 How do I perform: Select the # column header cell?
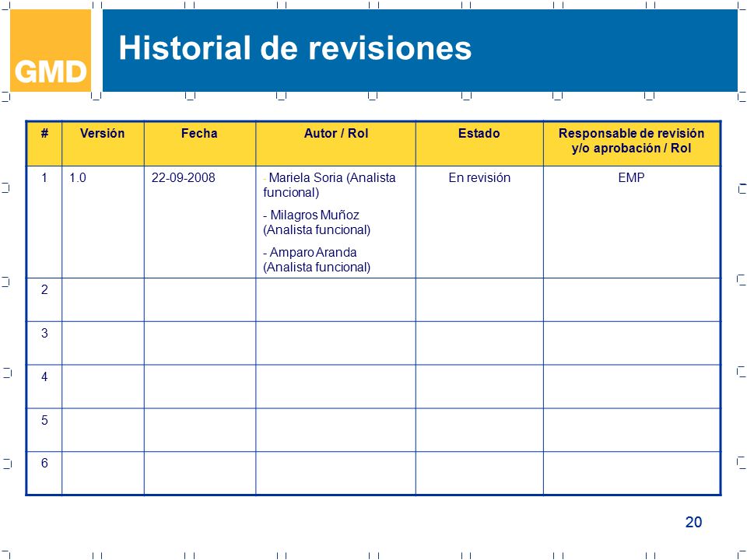tap(44, 143)
